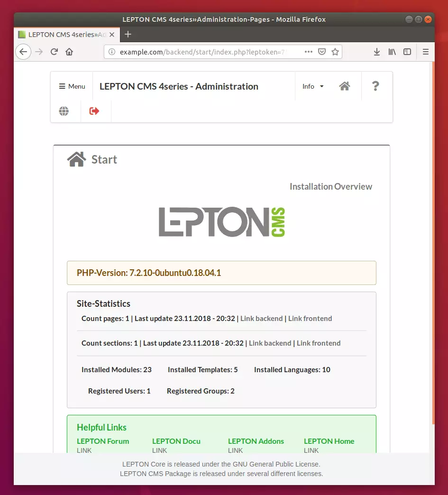
Task: Open Link frontend for Count pages
Action: coord(310,319)
